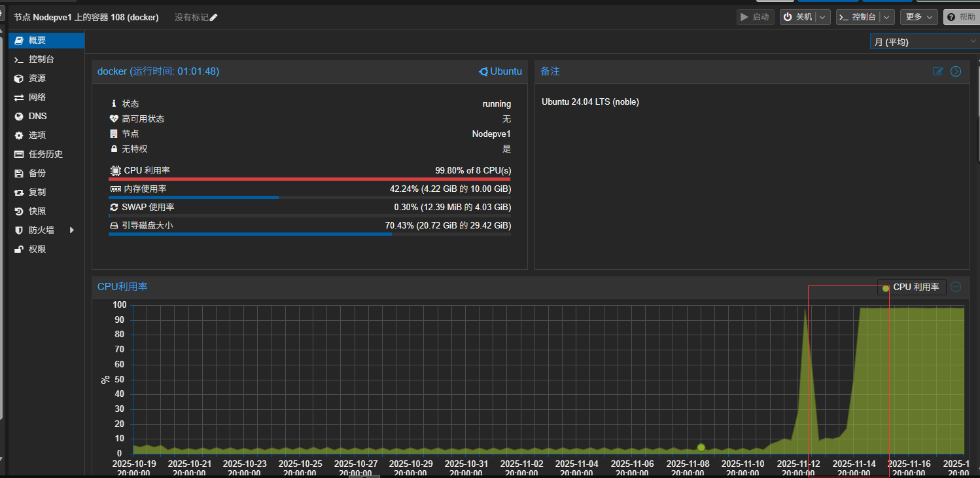Click the highlighted data point on CPU chart
The width and height of the screenshot is (980, 478).
(701, 447)
